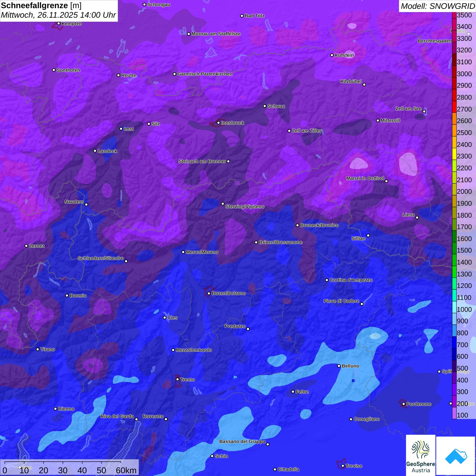Image resolution: width=476 pixels, height=476 pixels.
Task: Click the Imst label
Action: 129,129
